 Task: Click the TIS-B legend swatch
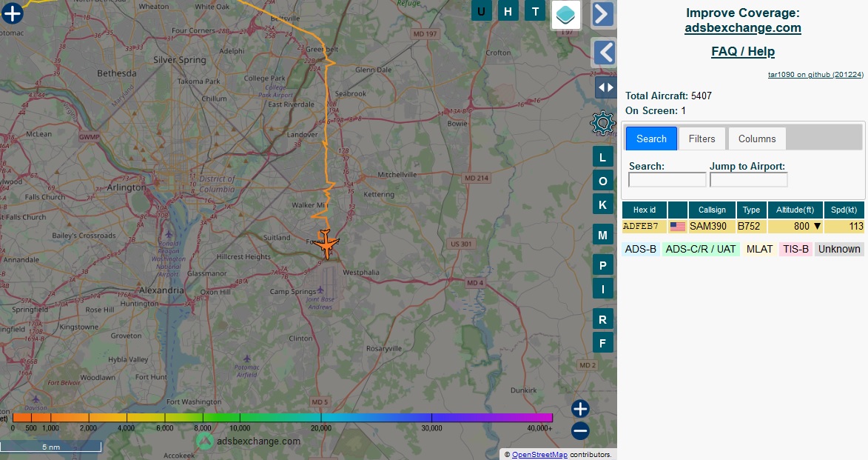coord(795,250)
